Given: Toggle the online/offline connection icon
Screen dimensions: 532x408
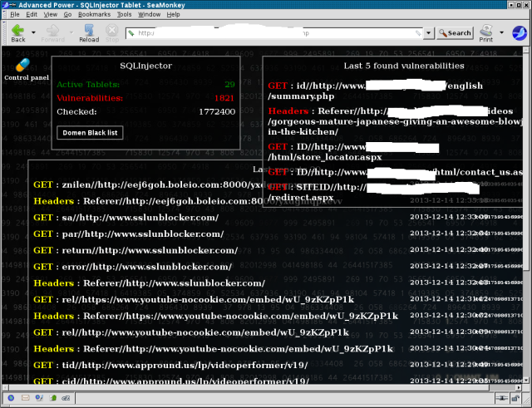Looking at the screenshot, I should pyautogui.click(x=502, y=398).
